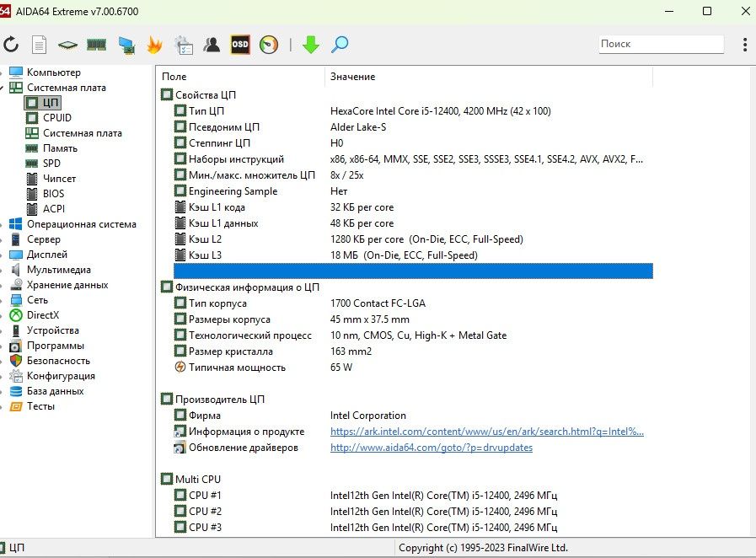This screenshot has height=558, width=756.
Task: Open the OSD panel icon
Action: (x=240, y=45)
